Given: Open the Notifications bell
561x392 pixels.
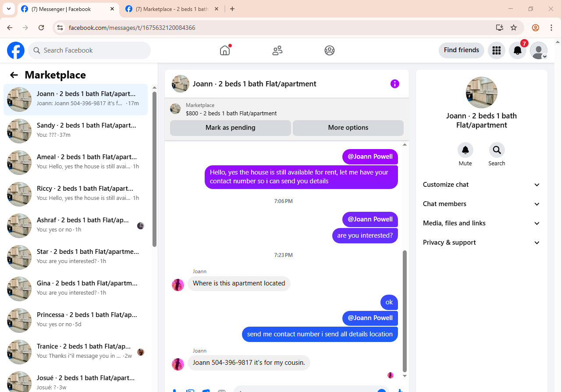Looking at the screenshot, I should (x=518, y=50).
